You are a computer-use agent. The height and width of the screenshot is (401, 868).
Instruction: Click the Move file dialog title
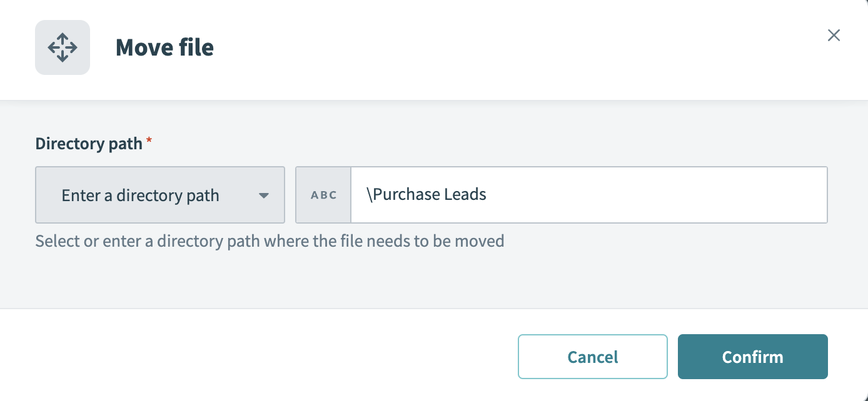tap(164, 47)
